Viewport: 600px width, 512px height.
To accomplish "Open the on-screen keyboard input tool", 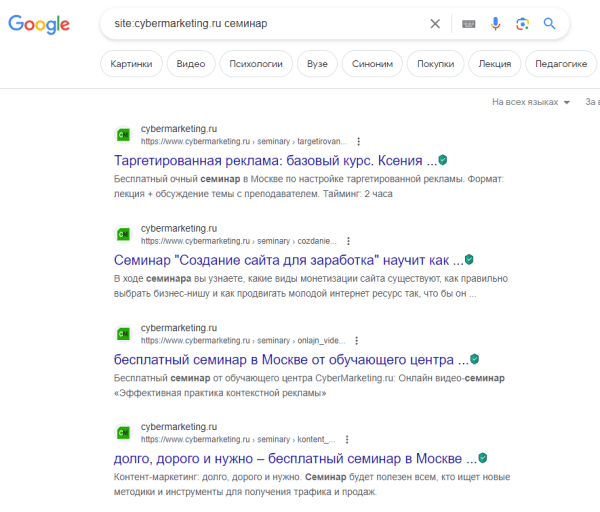I will 468,24.
